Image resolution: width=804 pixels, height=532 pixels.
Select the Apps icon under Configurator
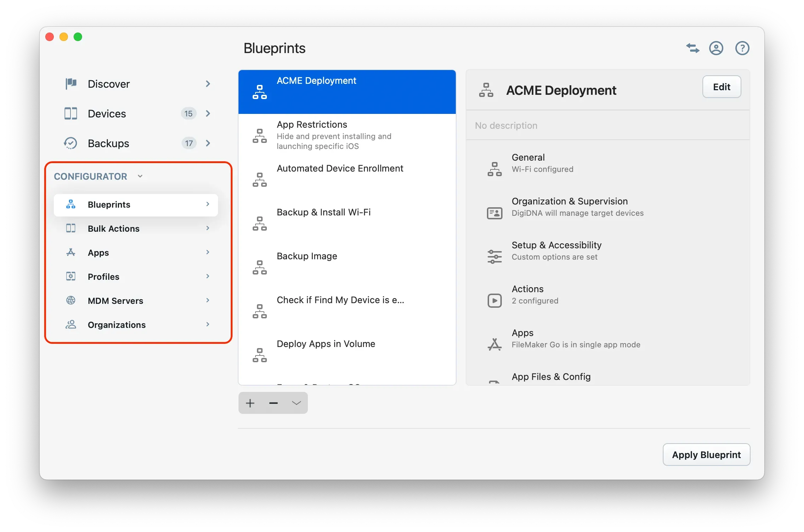point(70,252)
